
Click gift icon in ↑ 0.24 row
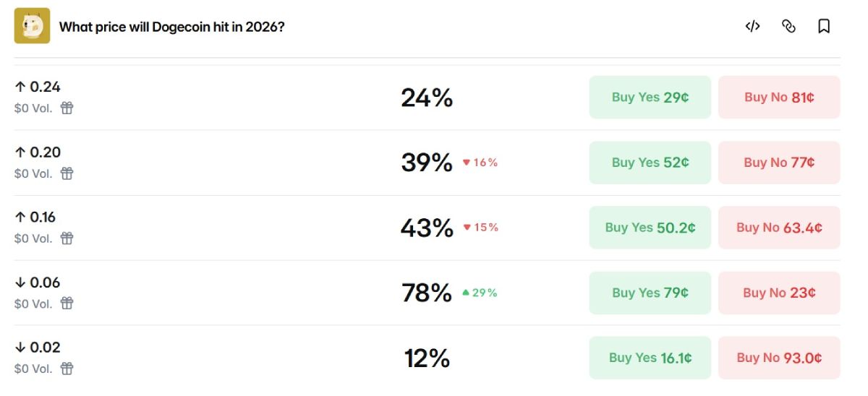coord(67,108)
